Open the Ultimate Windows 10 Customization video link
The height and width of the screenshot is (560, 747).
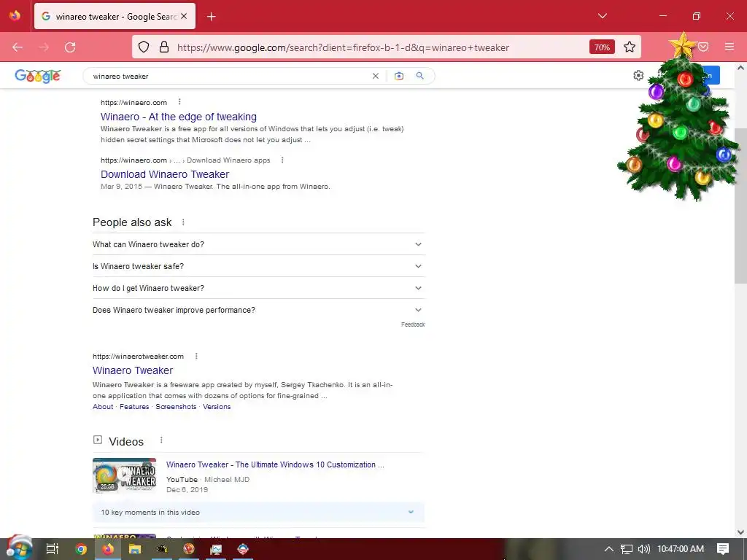tap(275, 464)
